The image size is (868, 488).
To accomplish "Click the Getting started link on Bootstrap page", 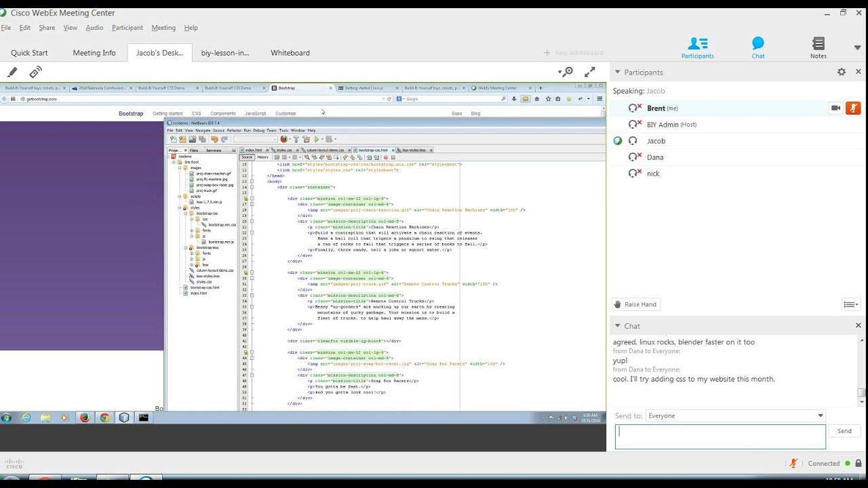I will (167, 113).
